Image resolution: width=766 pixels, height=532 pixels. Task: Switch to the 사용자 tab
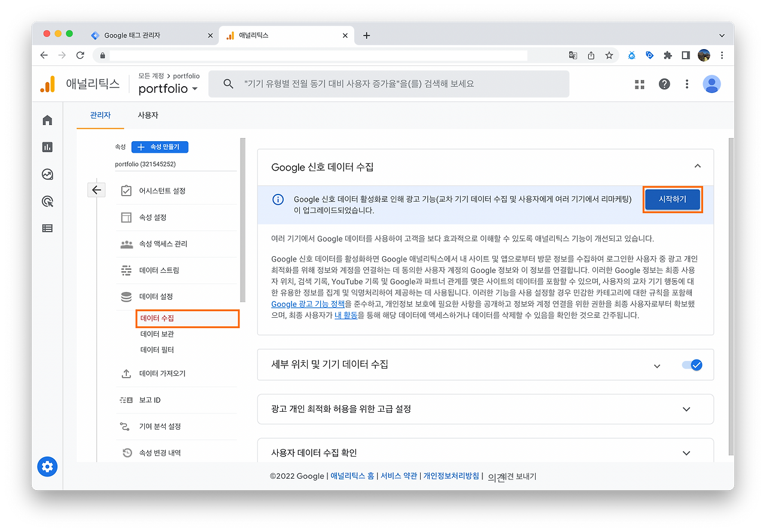[148, 115]
